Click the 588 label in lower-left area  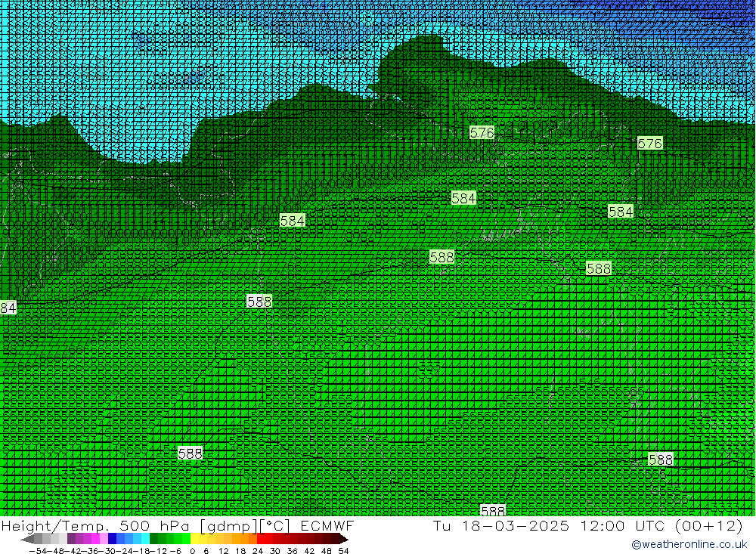(190, 453)
